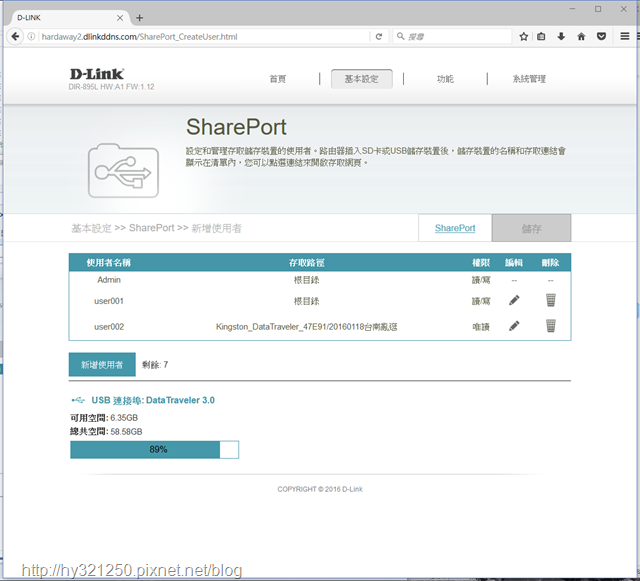Click the 存取路徑 column header
This screenshot has width=640, height=581.
point(307,263)
